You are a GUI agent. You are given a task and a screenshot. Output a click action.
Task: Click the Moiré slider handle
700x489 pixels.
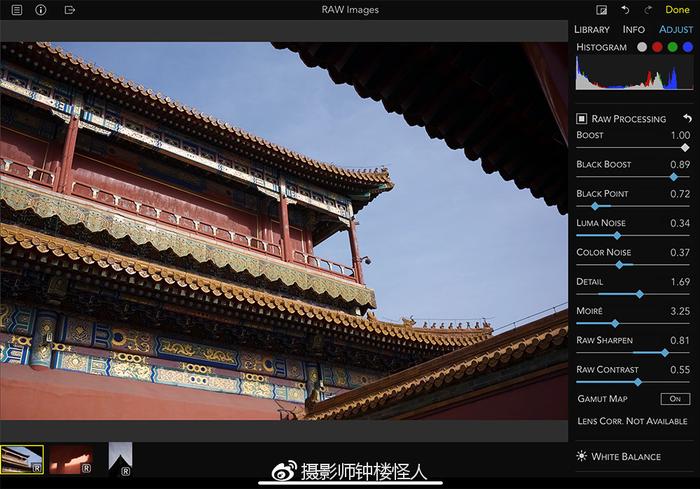615,324
